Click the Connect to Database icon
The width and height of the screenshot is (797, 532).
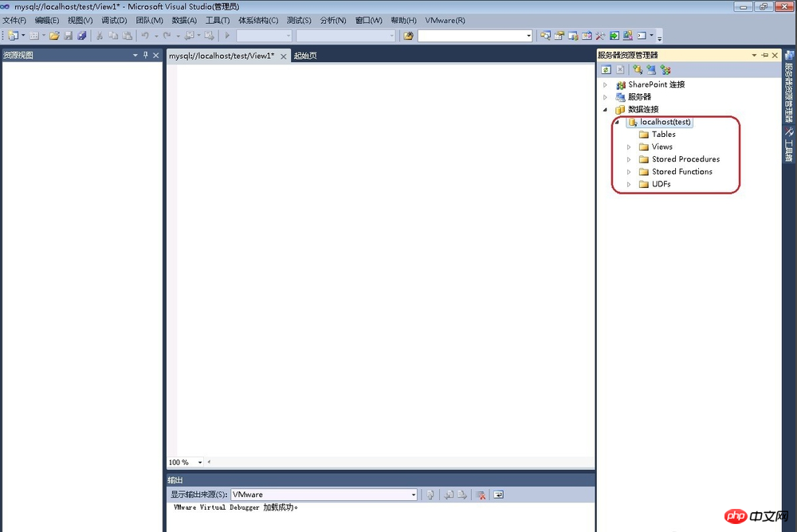638,70
